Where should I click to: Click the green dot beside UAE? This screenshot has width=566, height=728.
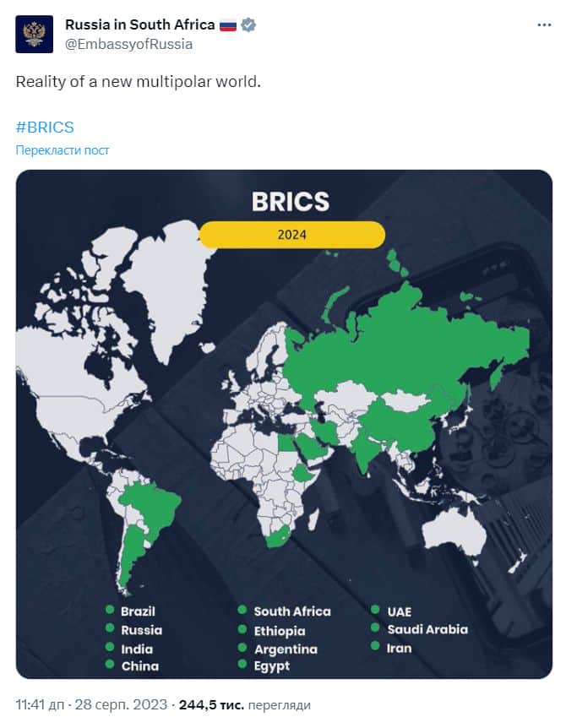(x=375, y=609)
